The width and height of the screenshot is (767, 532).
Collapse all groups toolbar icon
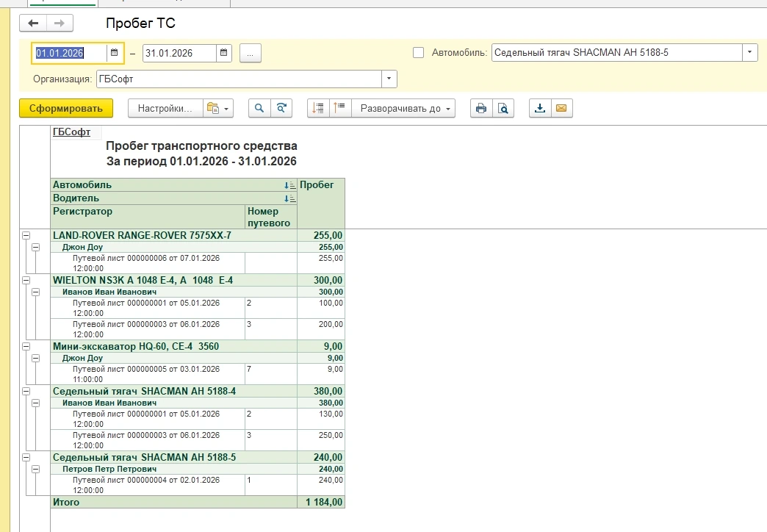coord(318,108)
